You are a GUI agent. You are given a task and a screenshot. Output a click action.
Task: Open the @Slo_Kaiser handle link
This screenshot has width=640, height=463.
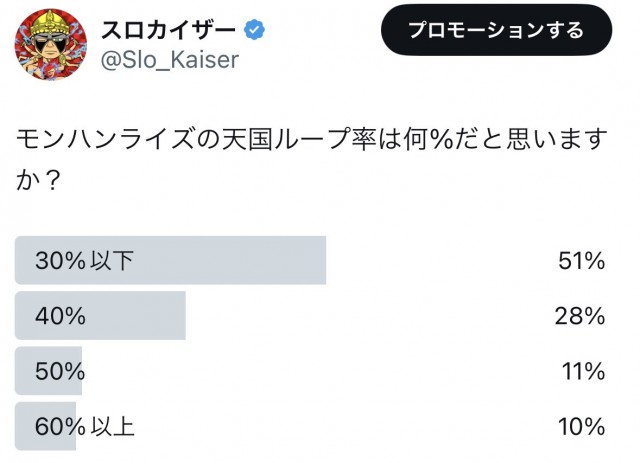(x=170, y=60)
